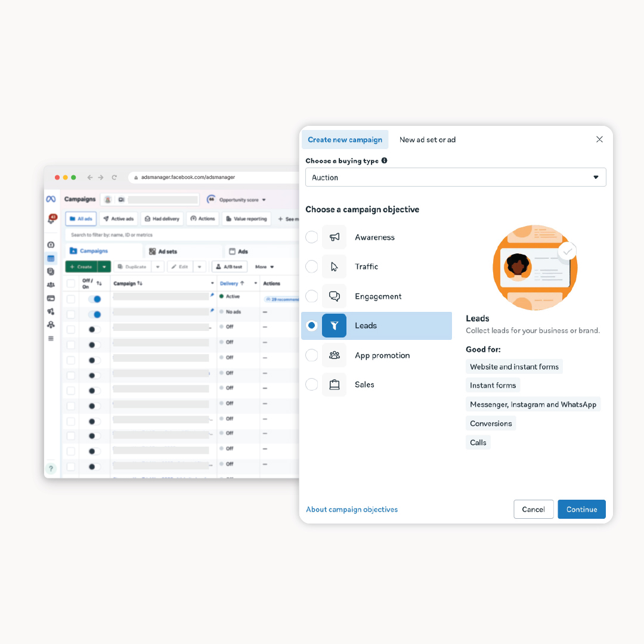The height and width of the screenshot is (644, 644).
Task: Select the Sales objective radio button
Action: (311, 385)
